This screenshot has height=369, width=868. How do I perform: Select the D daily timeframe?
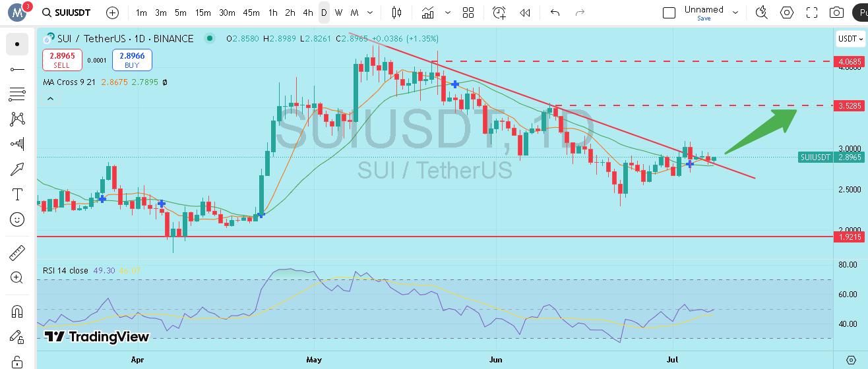(324, 13)
